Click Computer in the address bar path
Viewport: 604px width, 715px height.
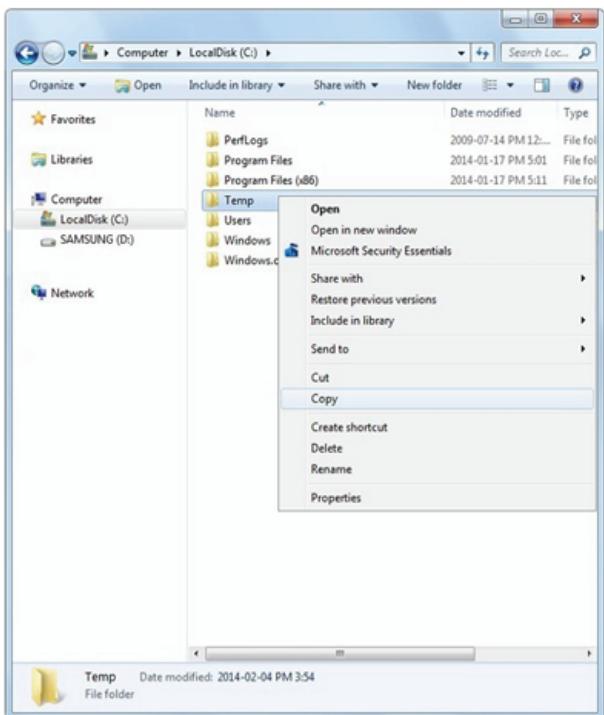[142, 53]
